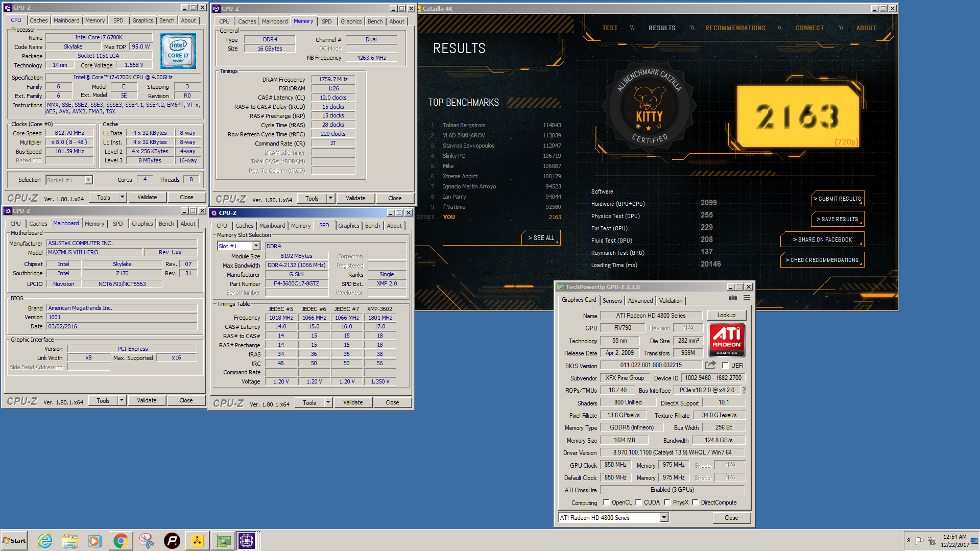Click SEE ALL under top benchmarks
The width and height of the screenshot is (980, 551).
pos(541,238)
